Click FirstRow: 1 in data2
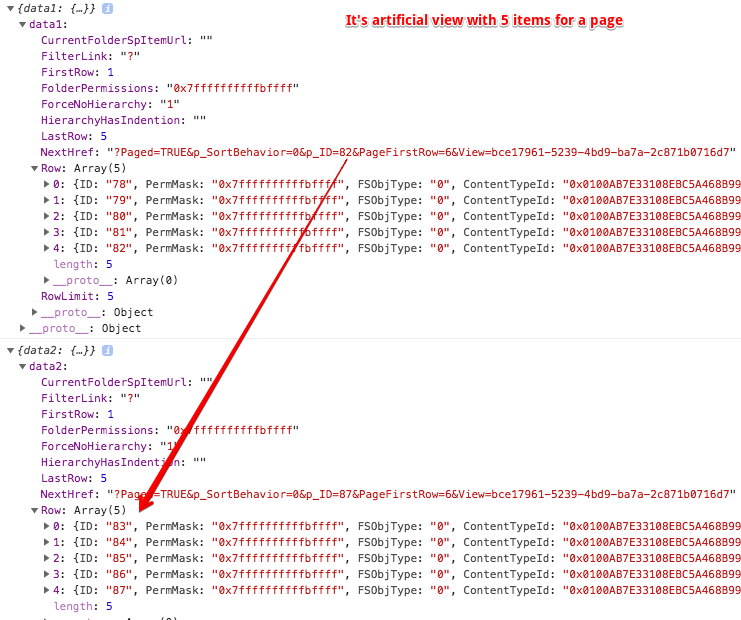This screenshot has width=741, height=620. (77, 414)
